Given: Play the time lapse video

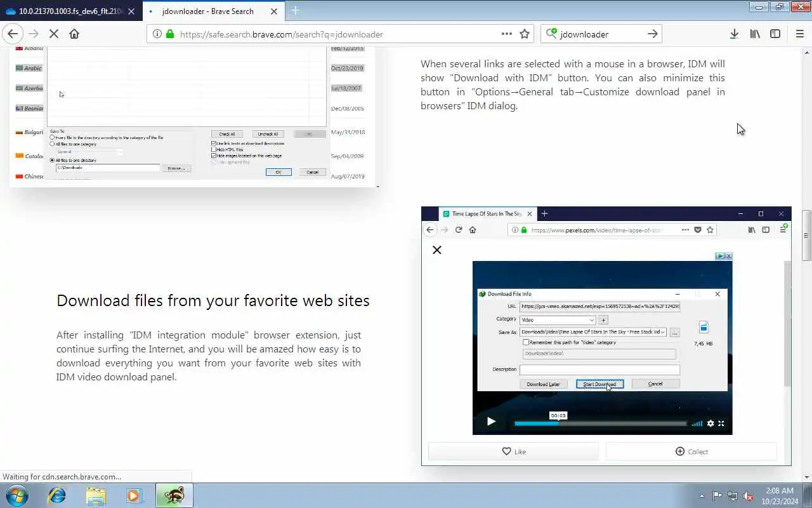Looking at the screenshot, I should [491, 422].
